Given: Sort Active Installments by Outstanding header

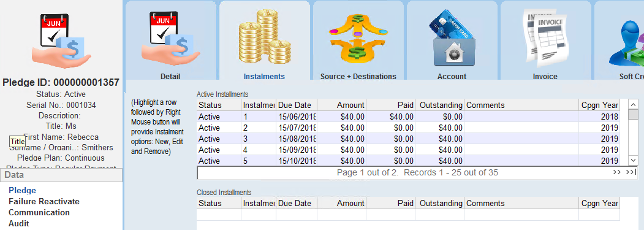Looking at the screenshot, I should coord(440,105).
